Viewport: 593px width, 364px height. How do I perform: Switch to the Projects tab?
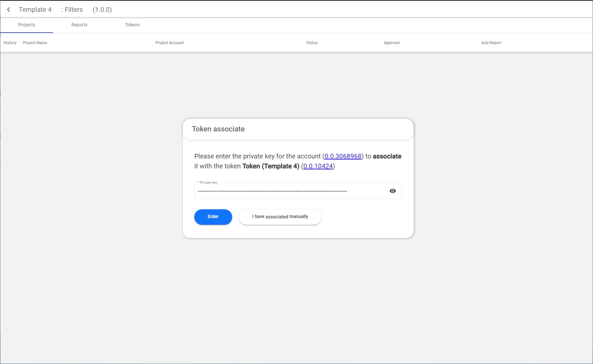point(27,25)
